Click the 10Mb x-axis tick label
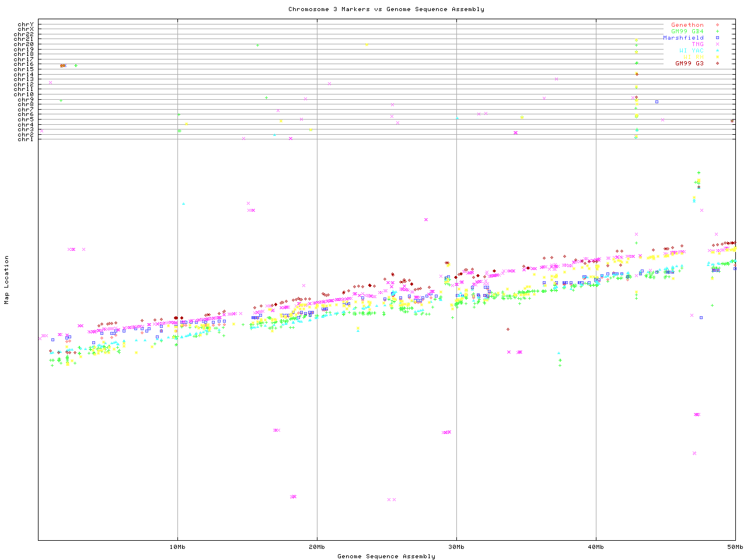747x560 pixels. click(177, 547)
